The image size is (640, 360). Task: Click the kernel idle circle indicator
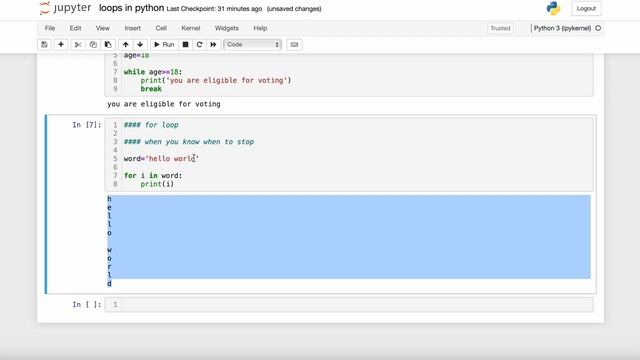click(x=598, y=28)
